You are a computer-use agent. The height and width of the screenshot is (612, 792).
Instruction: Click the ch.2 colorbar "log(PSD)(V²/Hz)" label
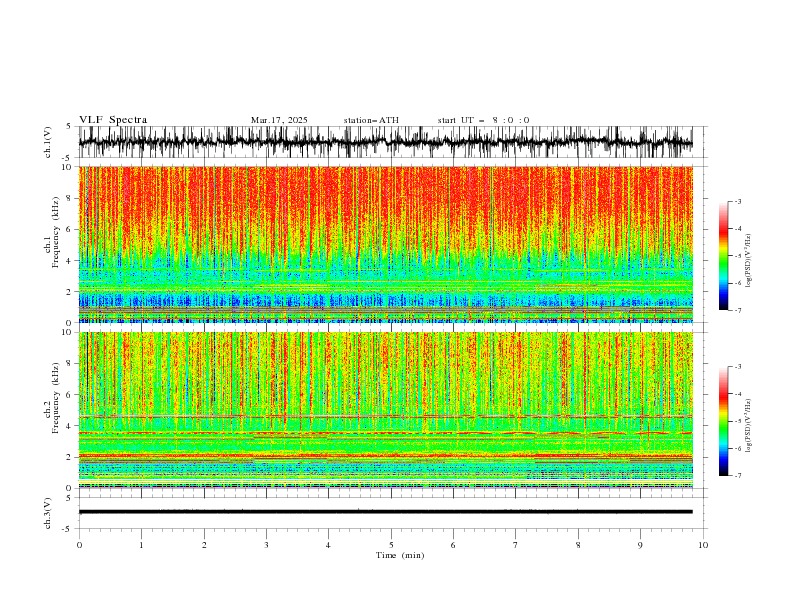749,425
